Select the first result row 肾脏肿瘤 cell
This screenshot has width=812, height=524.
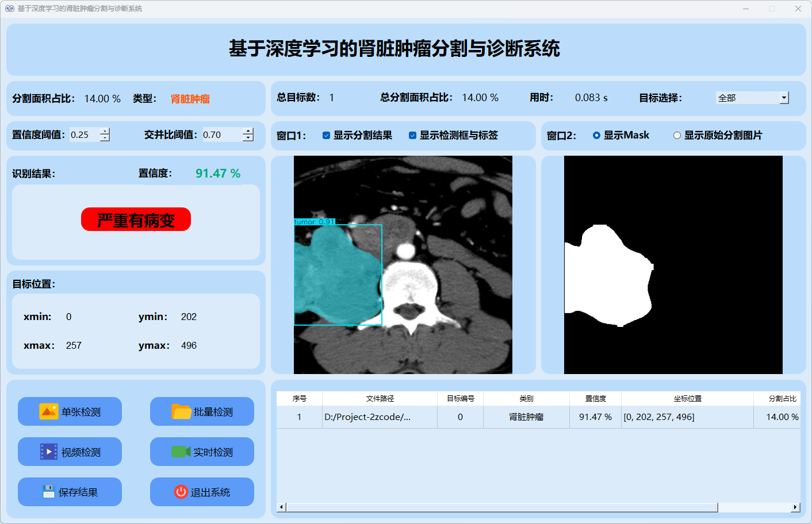526,417
